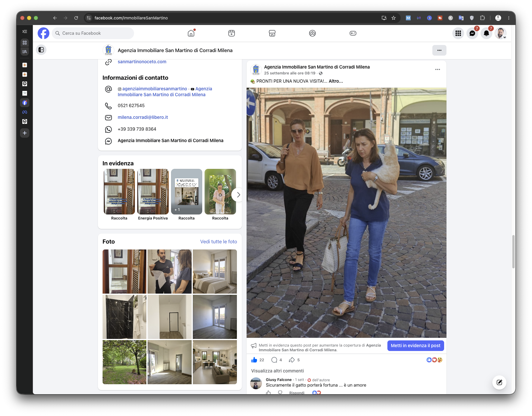532x416 pixels.
Task: Open Chrome three-dots menu
Action: [509, 18]
